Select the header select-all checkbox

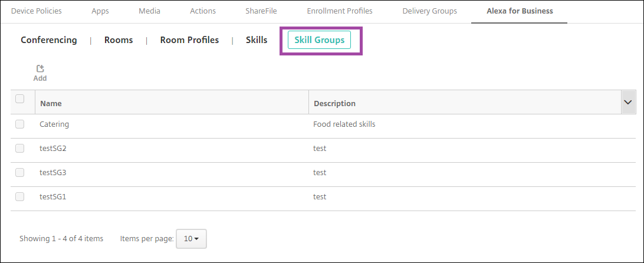pos(20,99)
